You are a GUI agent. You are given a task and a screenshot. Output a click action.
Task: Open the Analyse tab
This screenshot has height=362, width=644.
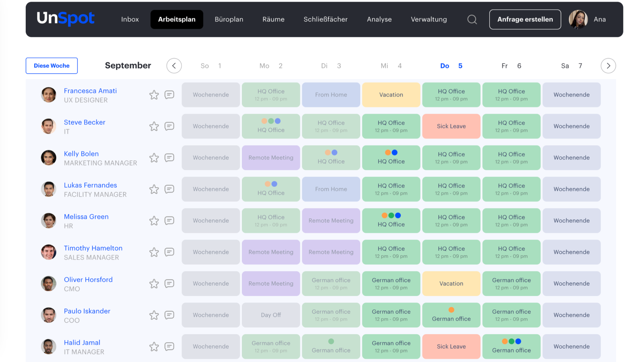tap(379, 19)
